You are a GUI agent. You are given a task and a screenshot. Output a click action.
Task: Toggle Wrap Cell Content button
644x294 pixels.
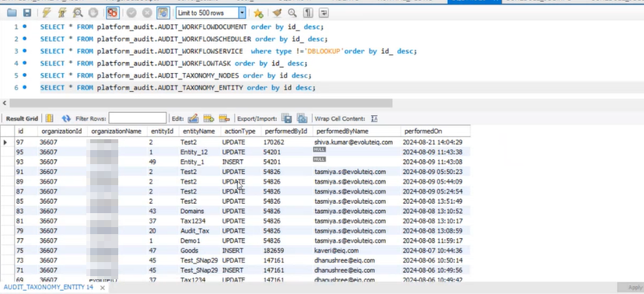374,119
